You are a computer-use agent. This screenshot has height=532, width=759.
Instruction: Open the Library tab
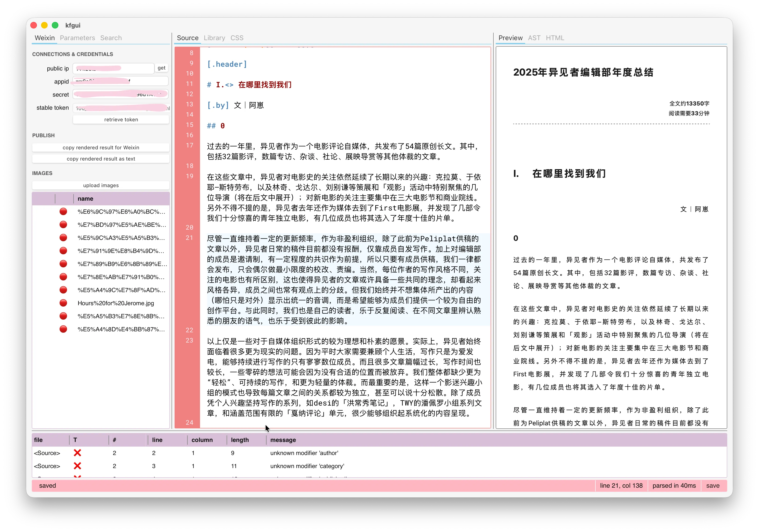(x=214, y=38)
